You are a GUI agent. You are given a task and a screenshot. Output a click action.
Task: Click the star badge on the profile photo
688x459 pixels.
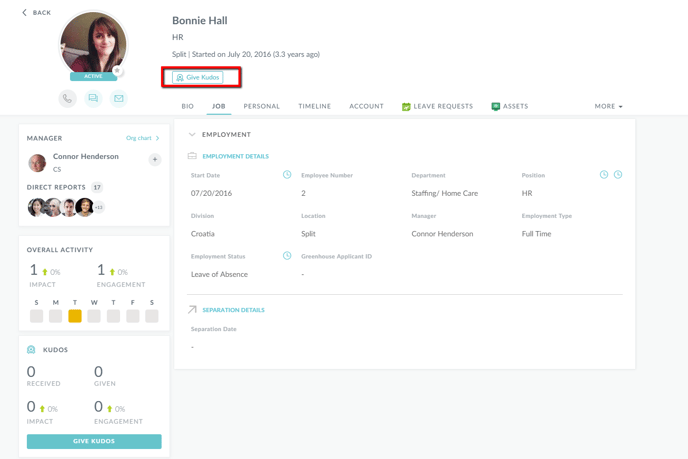[117, 70]
